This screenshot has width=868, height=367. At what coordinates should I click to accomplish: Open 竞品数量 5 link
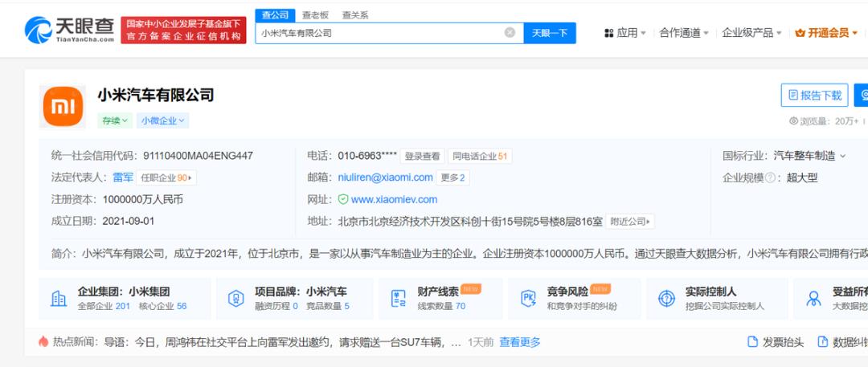coord(326,306)
